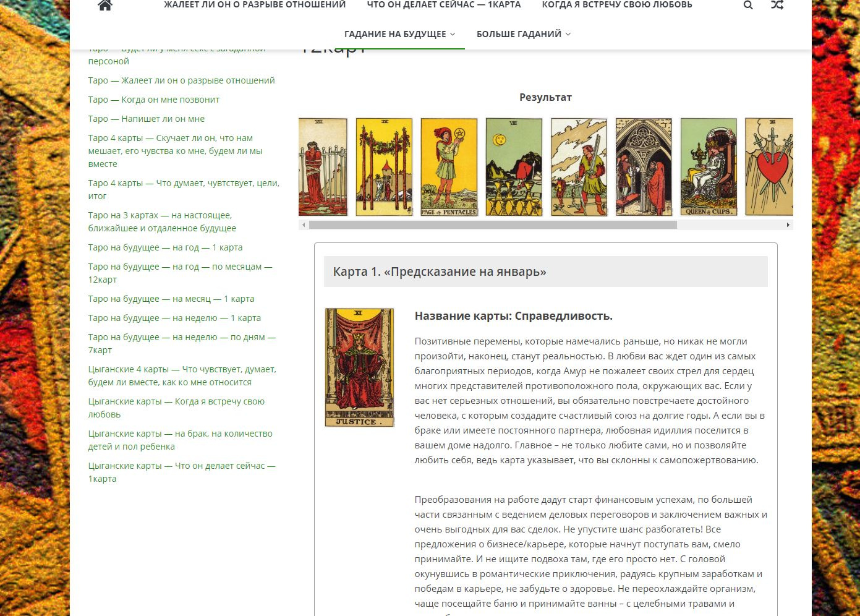
Task: Open link Цыганские 4 карты — Что чувствует
Action: pos(182,375)
